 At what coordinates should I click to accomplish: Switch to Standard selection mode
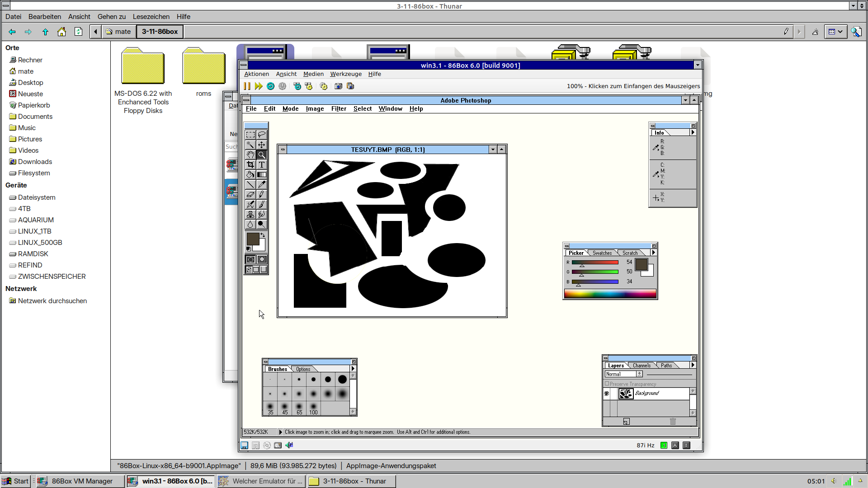click(250, 259)
